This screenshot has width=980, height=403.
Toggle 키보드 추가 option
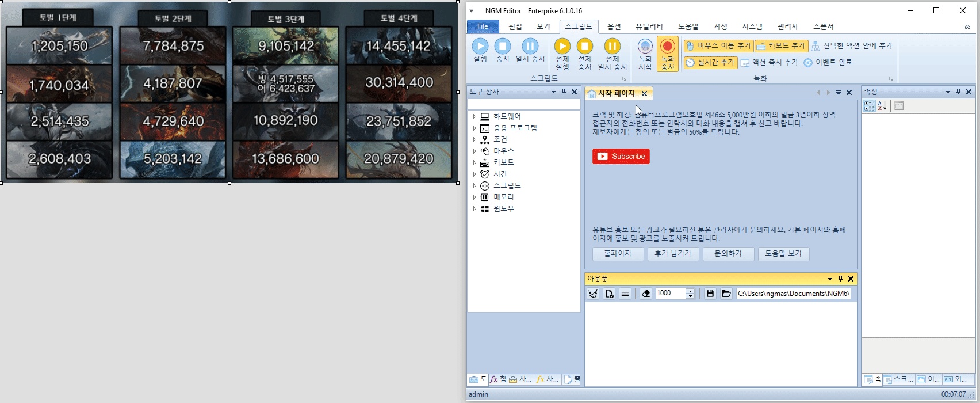782,45
